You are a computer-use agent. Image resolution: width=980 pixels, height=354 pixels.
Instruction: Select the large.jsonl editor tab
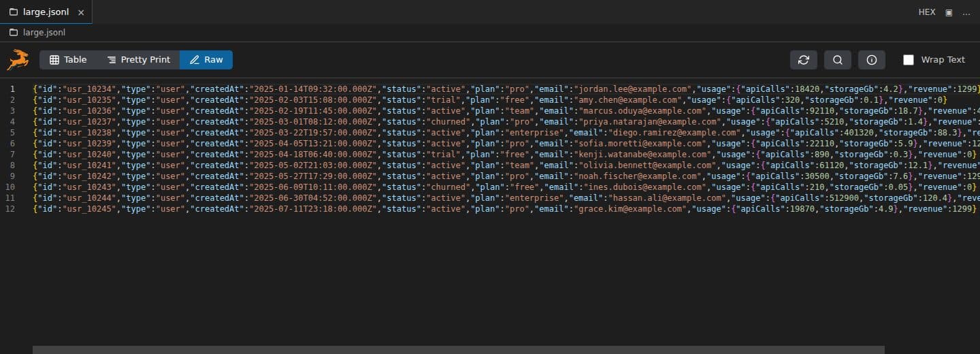coord(46,12)
